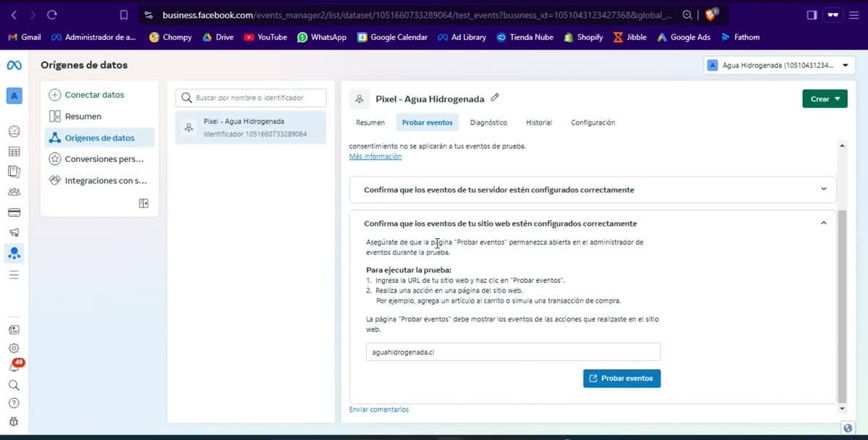Select Orígenes de datos in side menu
This screenshot has height=440, width=868.
coord(98,137)
